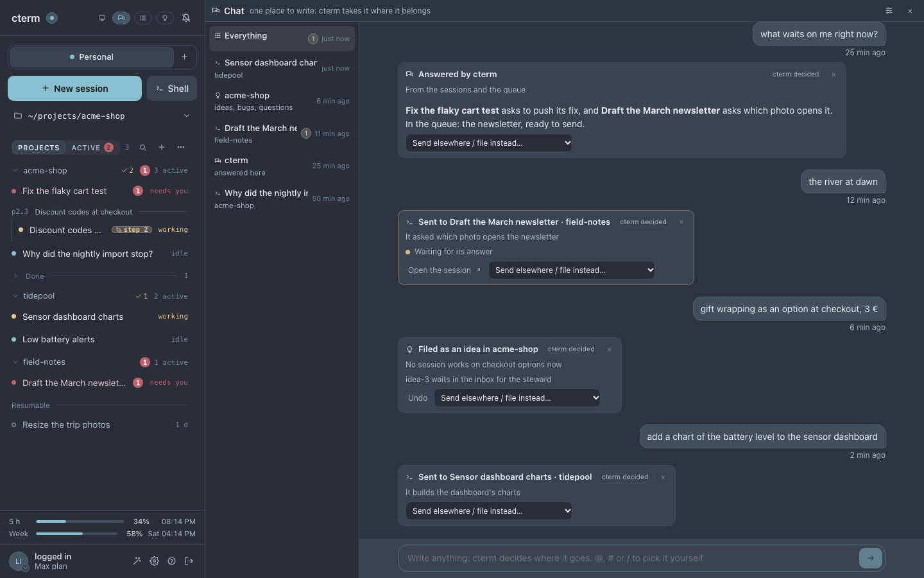
Task: Send message with the arrow button
Action: point(871,558)
